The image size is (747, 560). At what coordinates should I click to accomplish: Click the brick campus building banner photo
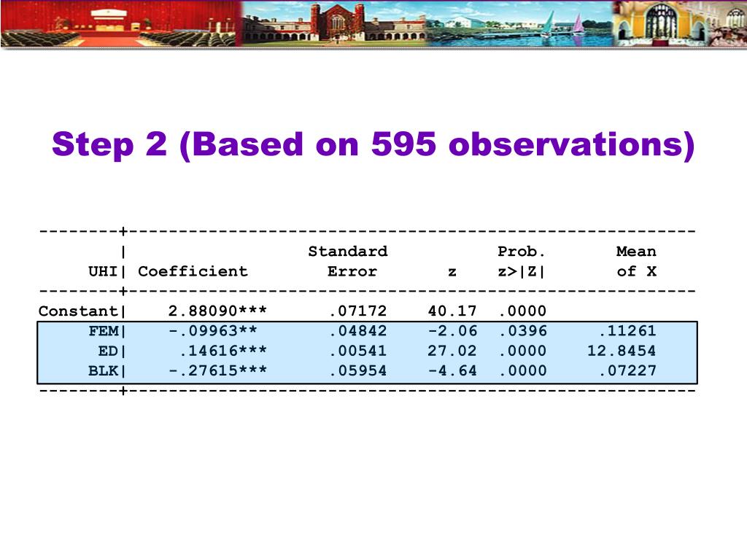tap(333, 23)
